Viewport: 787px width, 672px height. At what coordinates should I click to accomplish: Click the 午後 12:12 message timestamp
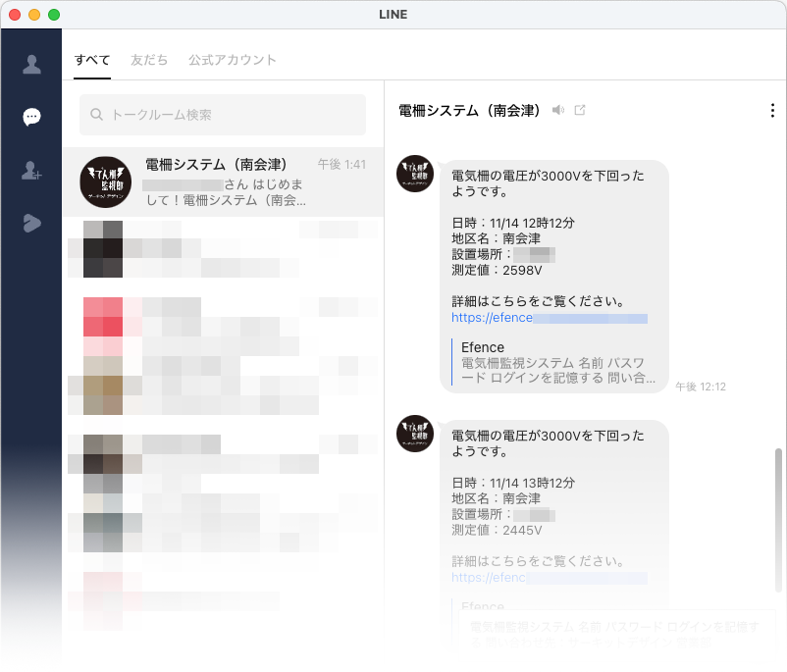(701, 387)
